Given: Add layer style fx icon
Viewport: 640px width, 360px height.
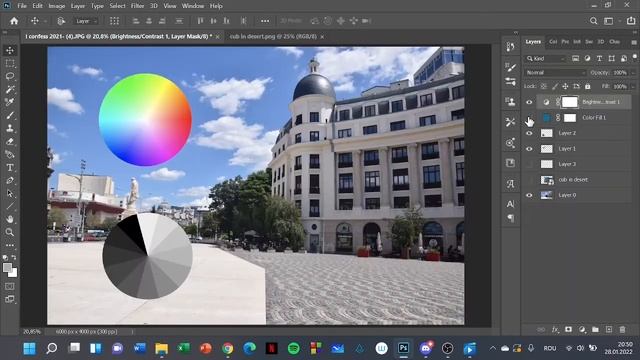Looking at the screenshot, I should tap(555, 329).
